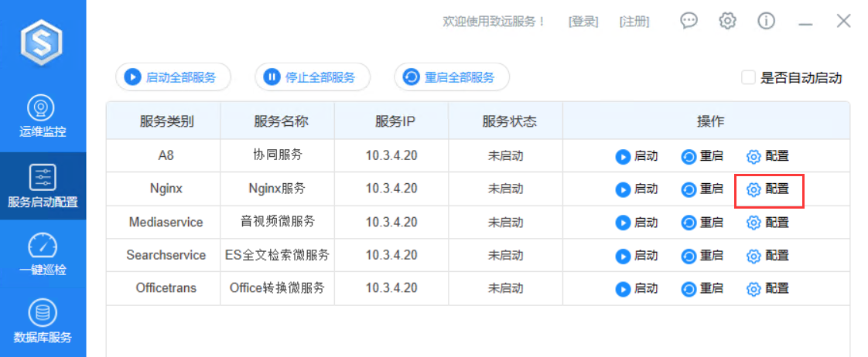This screenshot has height=357, width=868.
Task: Click the play icon in the A8 row
Action: pos(623,157)
